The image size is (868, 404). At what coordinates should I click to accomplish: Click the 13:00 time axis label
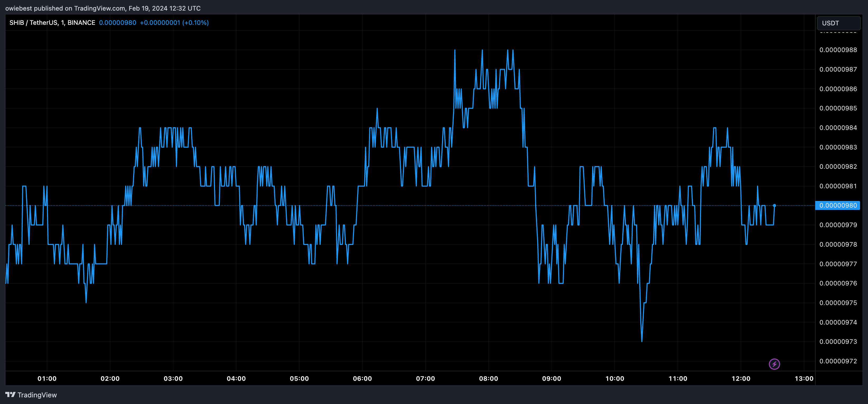[804, 378]
